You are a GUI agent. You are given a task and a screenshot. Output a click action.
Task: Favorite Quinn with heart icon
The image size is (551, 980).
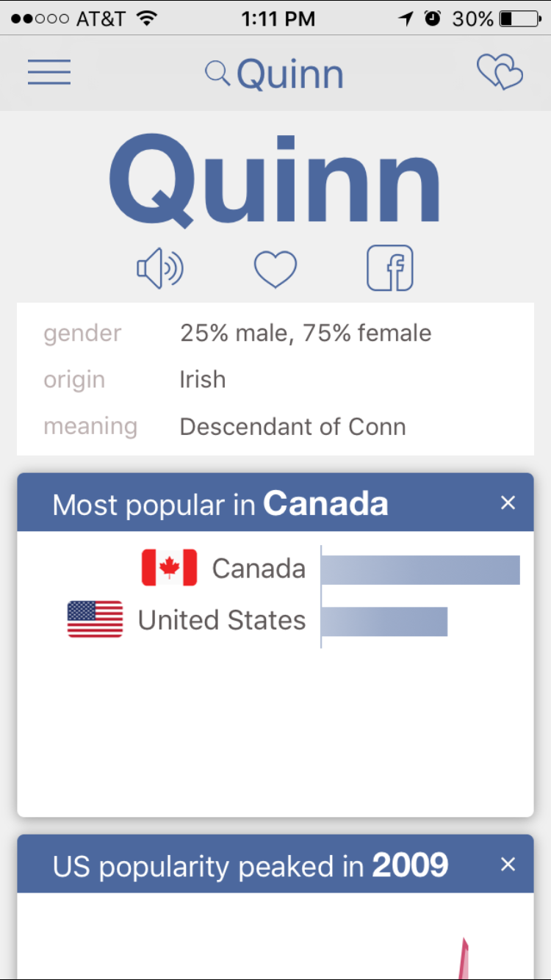(275, 269)
